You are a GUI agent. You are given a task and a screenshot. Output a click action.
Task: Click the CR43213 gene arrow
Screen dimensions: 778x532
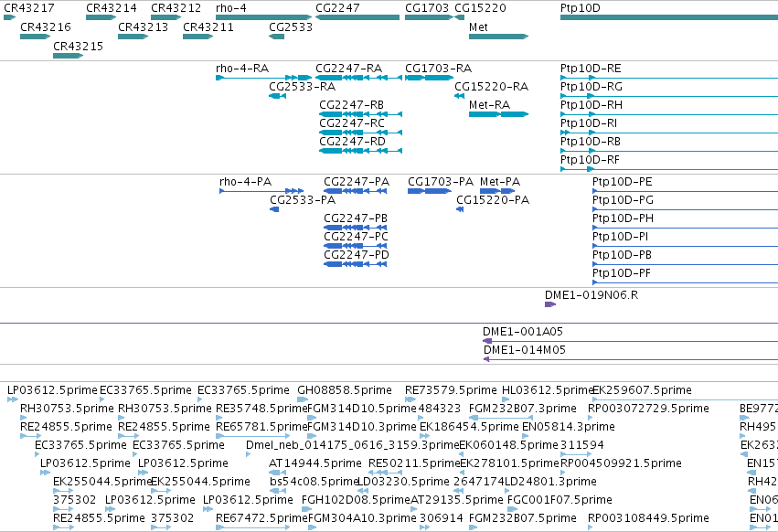pos(133,37)
